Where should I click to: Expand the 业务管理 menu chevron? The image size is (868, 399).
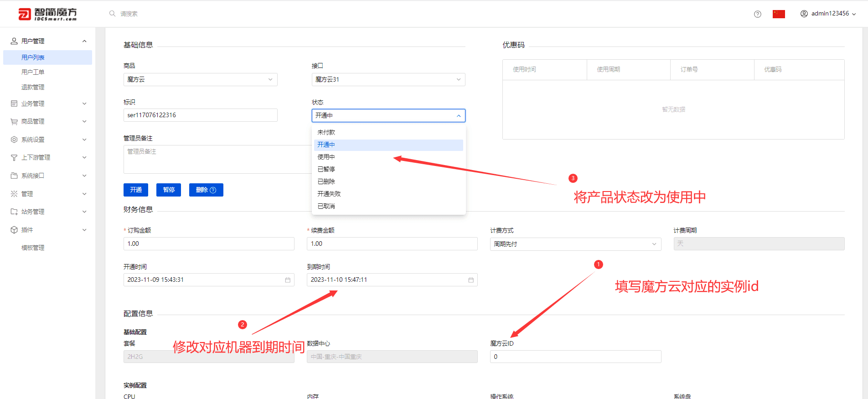click(84, 104)
